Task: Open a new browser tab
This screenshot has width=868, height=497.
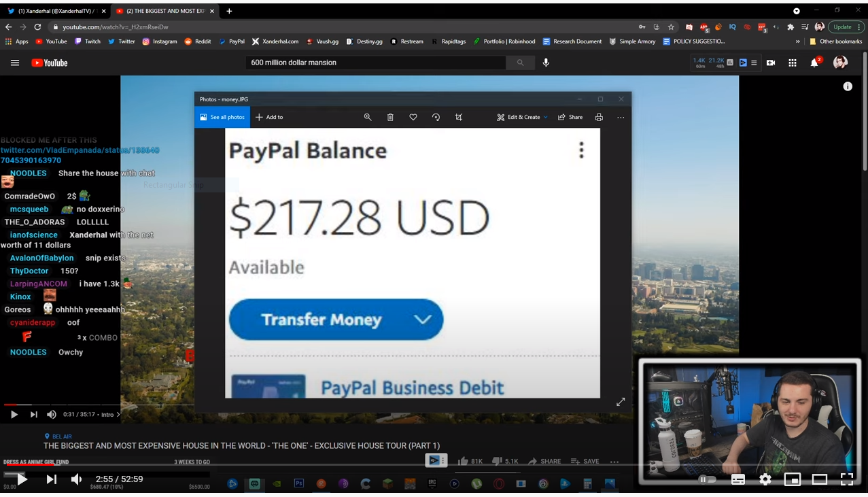Action: (x=229, y=11)
